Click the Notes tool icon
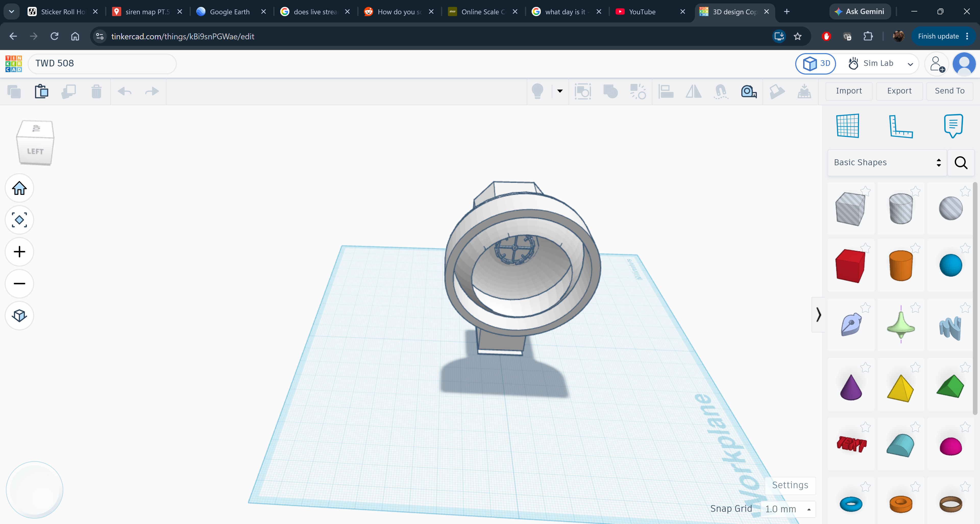 [953, 126]
